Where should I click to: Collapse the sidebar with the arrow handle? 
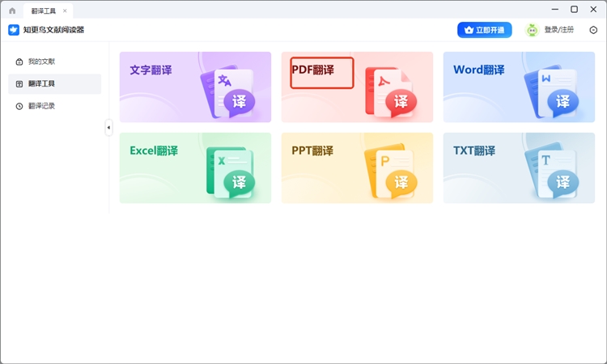point(108,127)
